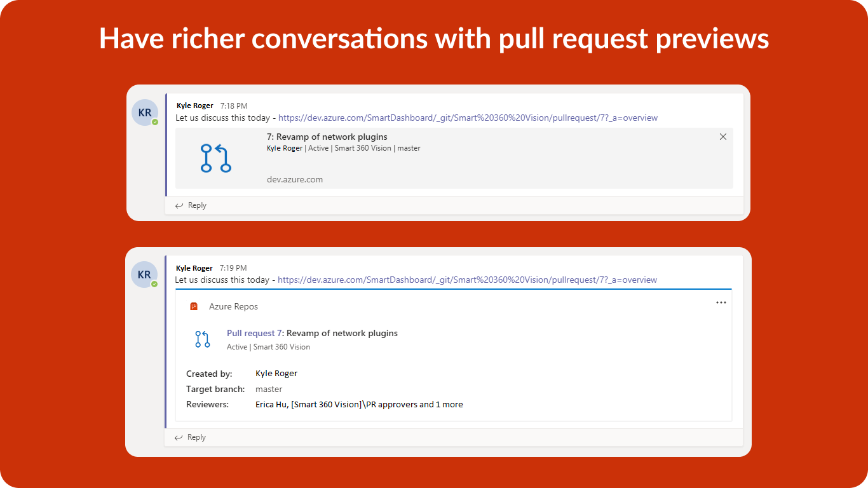Click the KR avatar on 7:18 PM message
The width and height of the screenshot is (868, 488).
[145, 112]
